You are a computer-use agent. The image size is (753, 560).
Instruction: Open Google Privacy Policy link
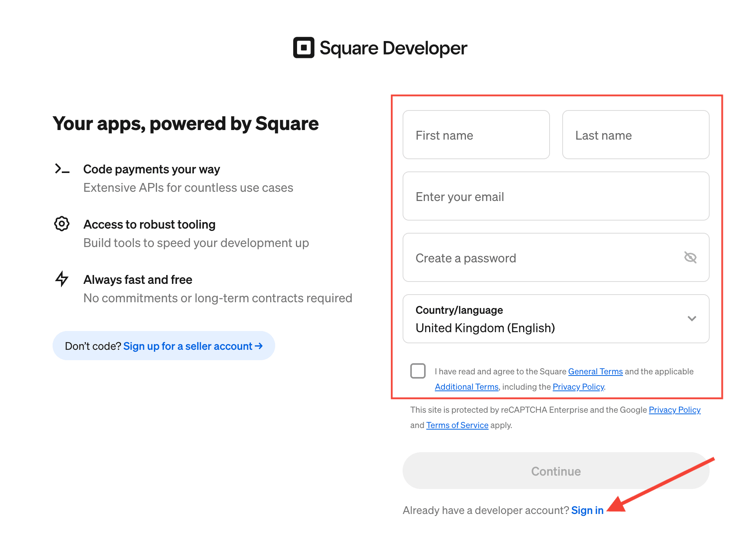point(674,410)
